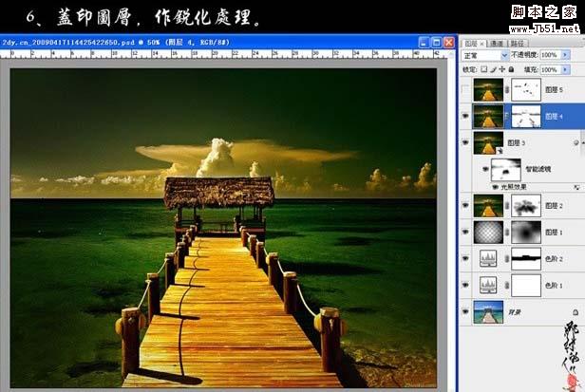Switch to the 路径 tab
This screenshot has height=392, width=585.
[x=517, y=44]
